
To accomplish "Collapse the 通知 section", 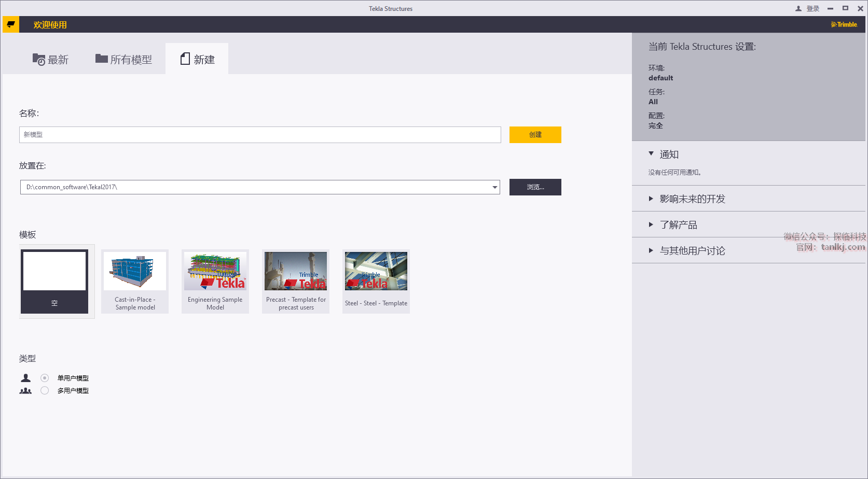I will pos(651,153).
